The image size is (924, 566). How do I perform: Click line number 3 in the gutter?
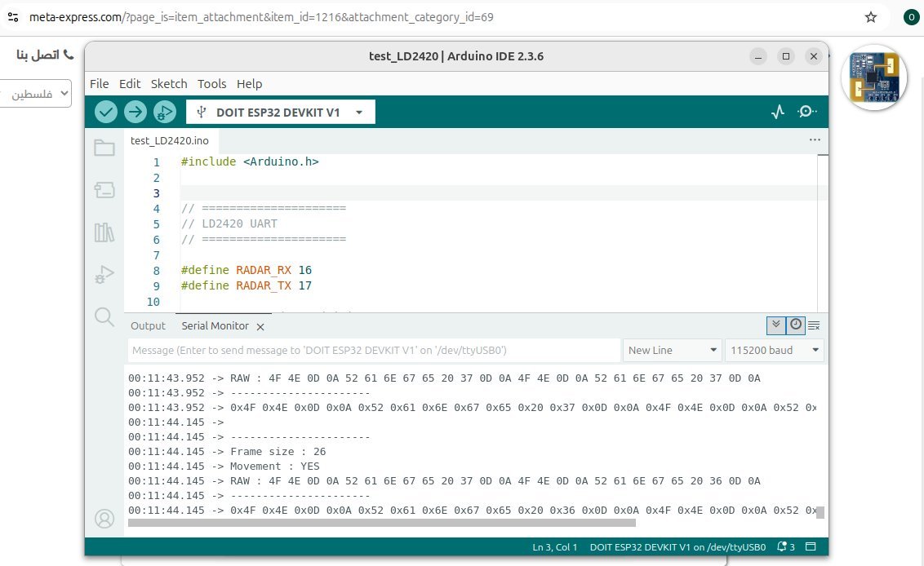click(156, 193)
